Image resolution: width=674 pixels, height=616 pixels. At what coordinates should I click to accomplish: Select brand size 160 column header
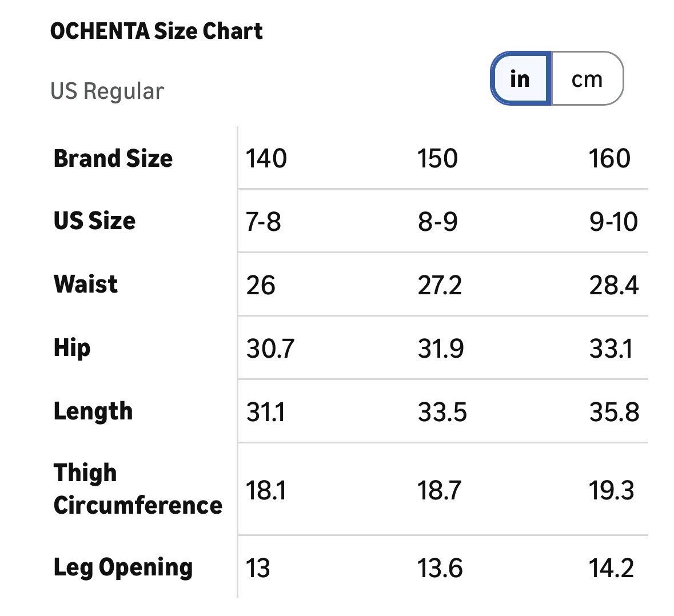[609, 158]
